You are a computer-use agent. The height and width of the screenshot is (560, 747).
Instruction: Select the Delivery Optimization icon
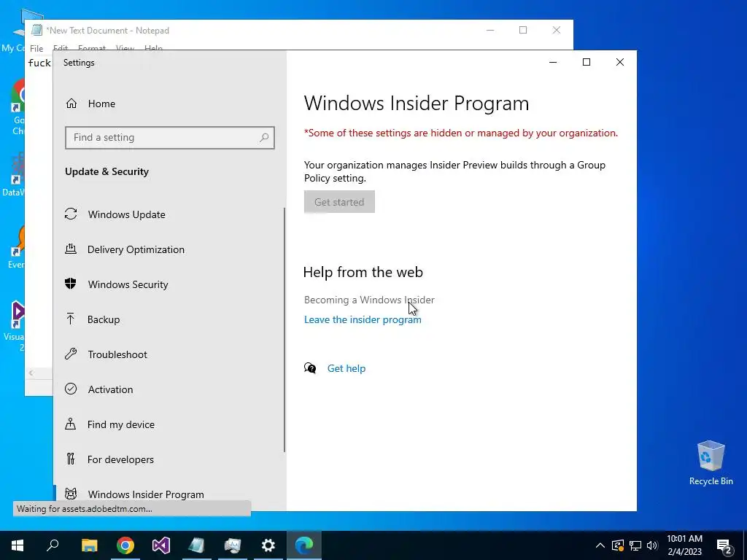tap(71, 249)
